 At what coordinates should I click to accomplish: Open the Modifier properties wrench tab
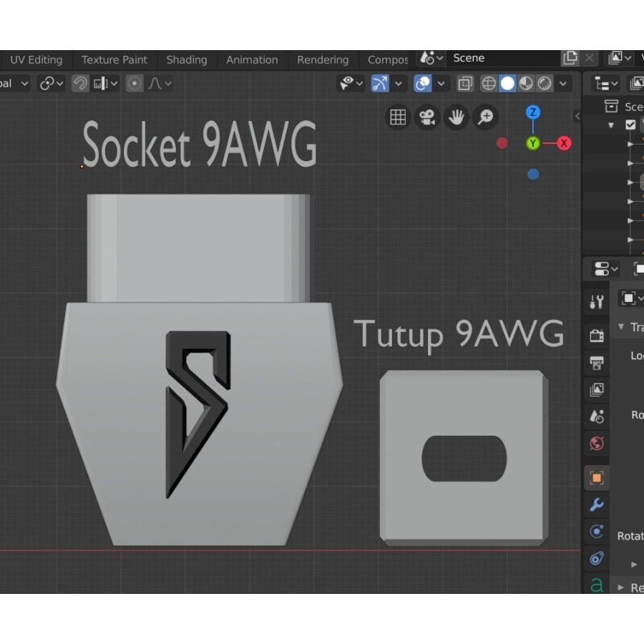597,505
